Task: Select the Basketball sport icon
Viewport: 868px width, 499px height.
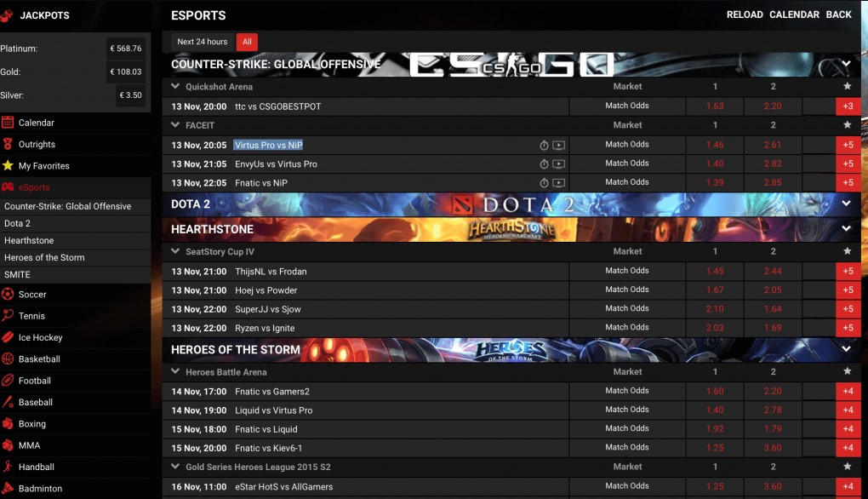Action: 8,358
